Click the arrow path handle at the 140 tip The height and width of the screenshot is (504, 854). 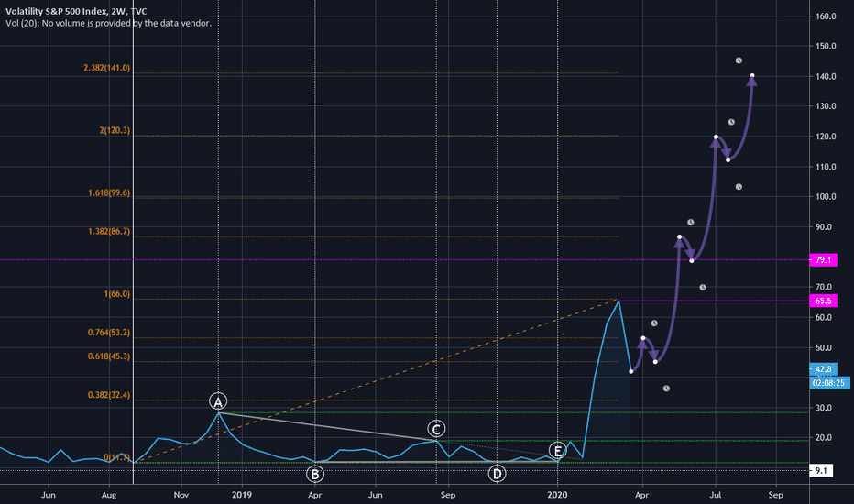[752, 76]
